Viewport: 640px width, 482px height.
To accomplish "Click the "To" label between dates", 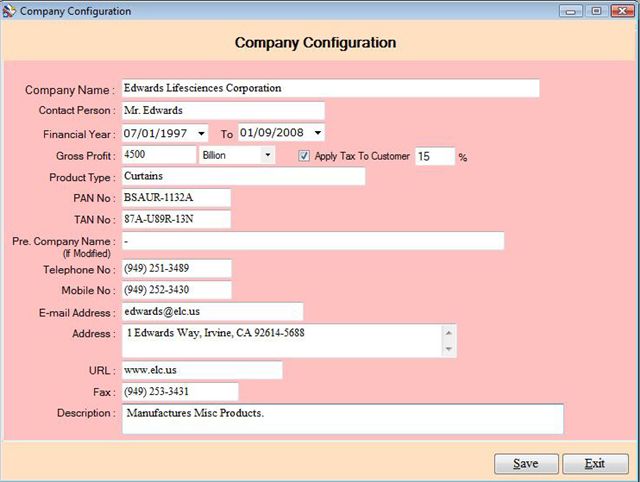I will point(227,134).
